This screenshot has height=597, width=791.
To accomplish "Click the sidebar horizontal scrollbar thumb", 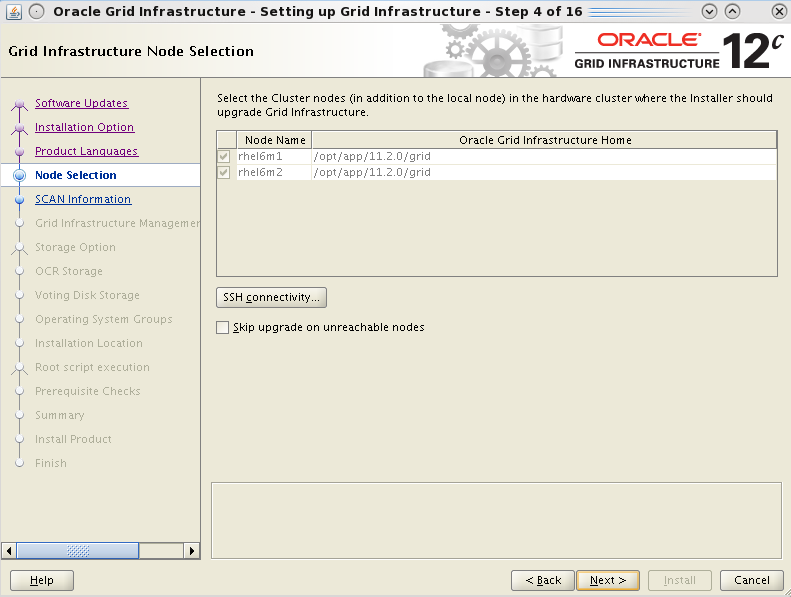I will click(78, 551).
